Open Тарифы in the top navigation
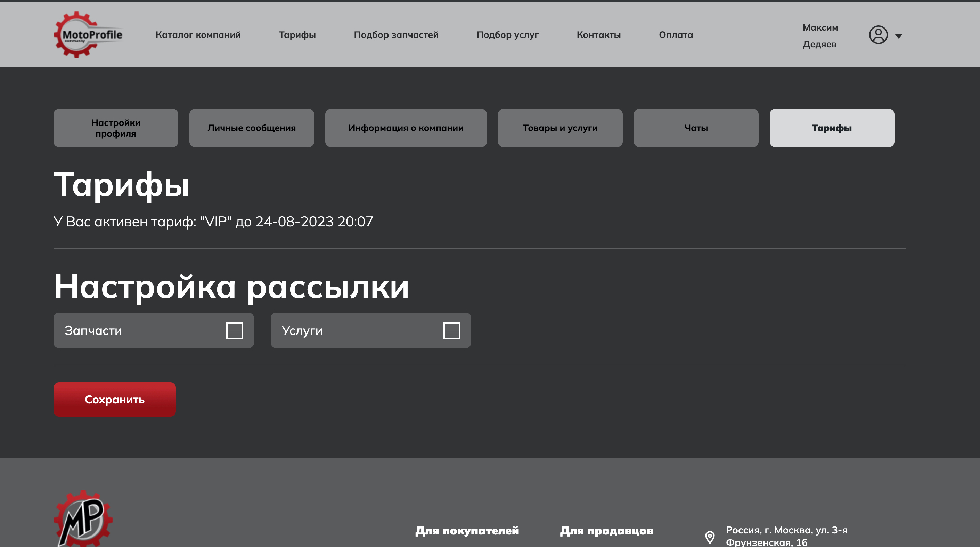 click(x=297, y=35)
